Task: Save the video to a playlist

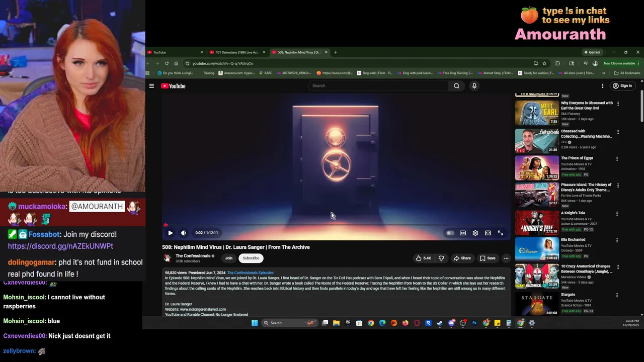Action: click(x=488, y=258)
